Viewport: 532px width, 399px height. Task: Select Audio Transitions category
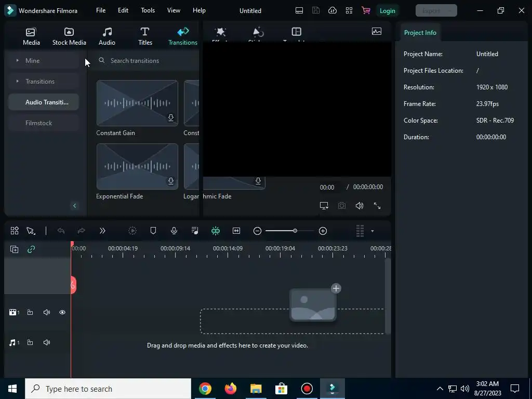pyautogui.click(x=44, y=102)
